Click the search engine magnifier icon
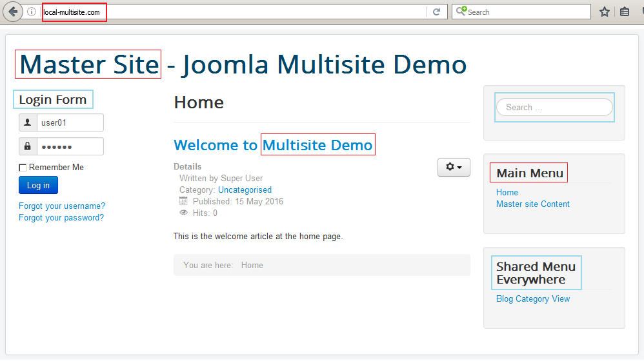644x361 pixels. [461, 12]
